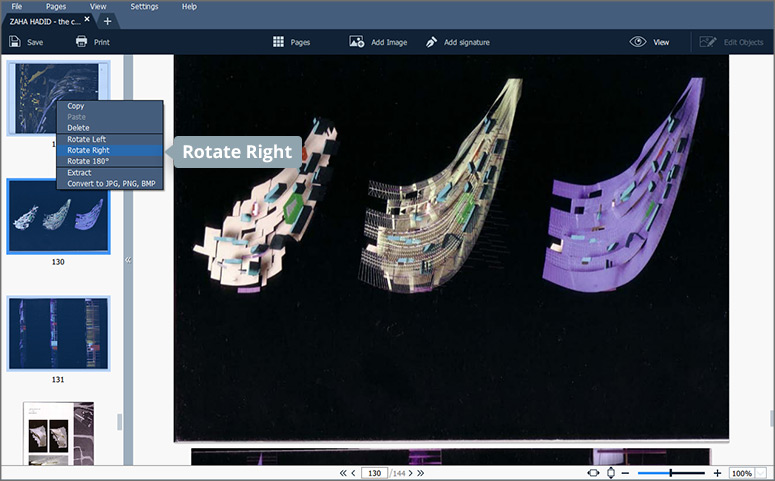Image resolution: width=775 pixels, height=481 pixels.
Task: Jump to last page double-arrow
Action: [x=421, y=473]
